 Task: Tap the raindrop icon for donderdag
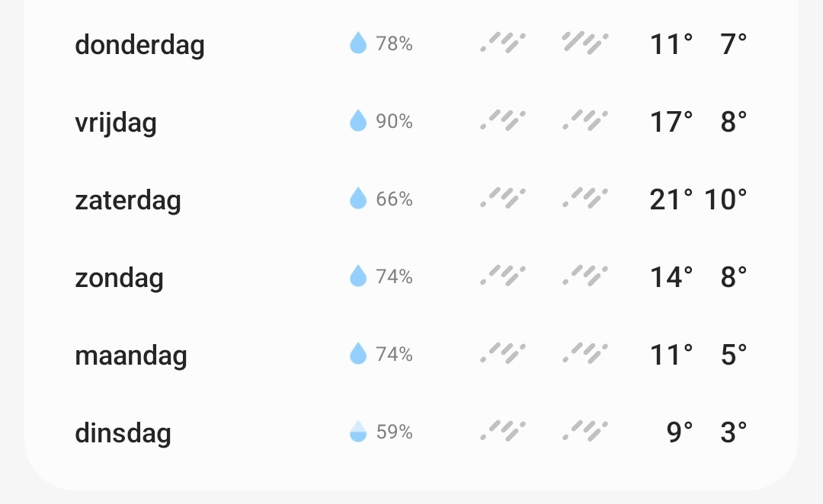point(358,43)
